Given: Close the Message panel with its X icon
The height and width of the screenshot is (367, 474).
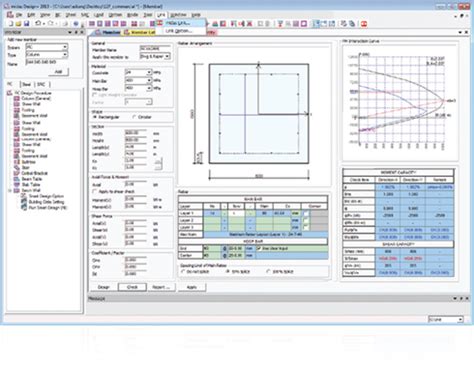Looking at the screenshot, I should (467, 298).
